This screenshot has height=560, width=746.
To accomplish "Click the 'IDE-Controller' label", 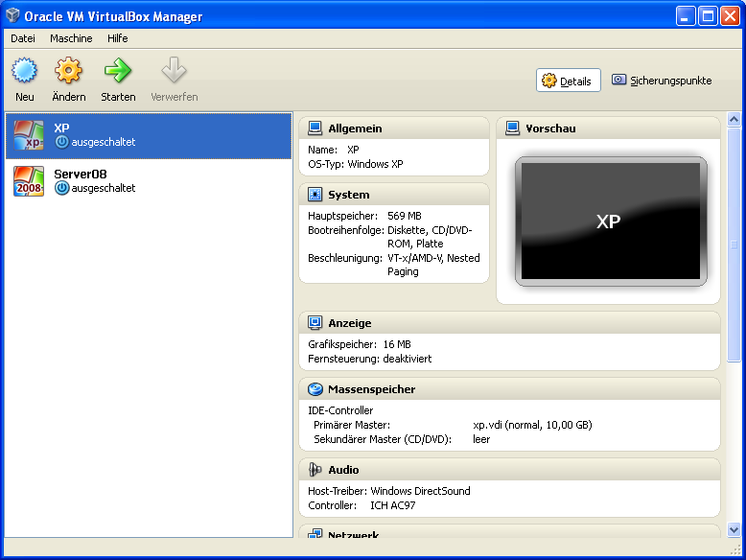I will (340, 410).
